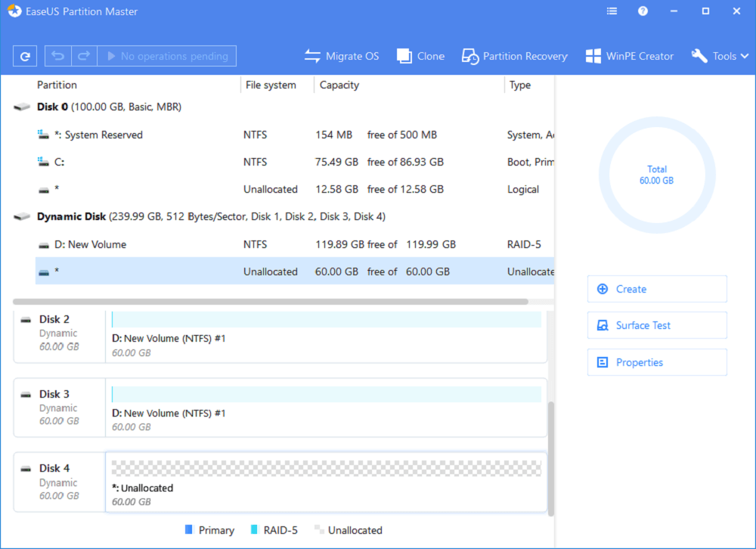Screen dimensions: 756x549
Task: Click the disk map vertical scrollbar
Action: pyautogui.click(x=551, y=459)
